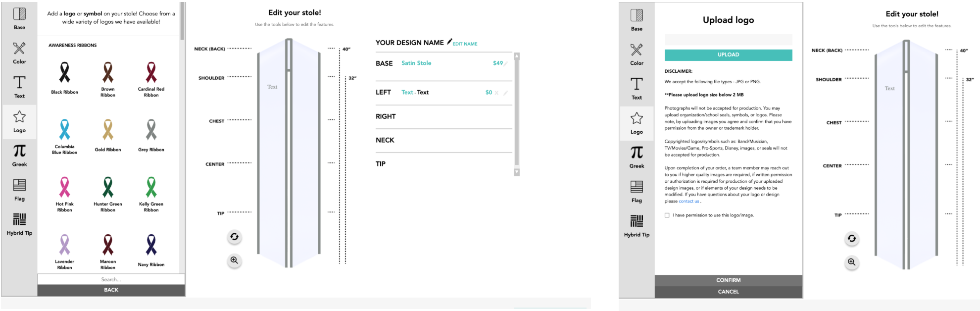Switch to Flag tab in the awareness ribbons sidebar
This screenshot has height=311, width=980.
[19, 190]
